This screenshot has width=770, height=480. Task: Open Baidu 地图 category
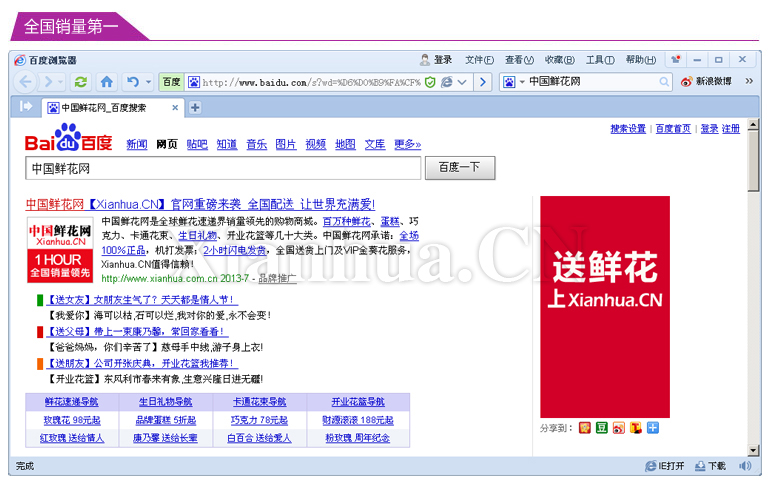[345, 144]
